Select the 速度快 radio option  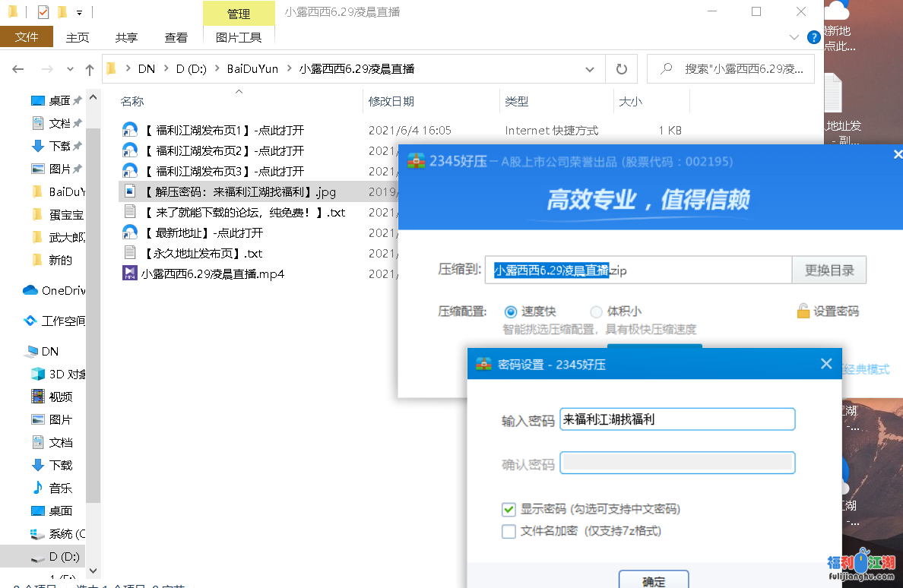click(x=511, y=311)
